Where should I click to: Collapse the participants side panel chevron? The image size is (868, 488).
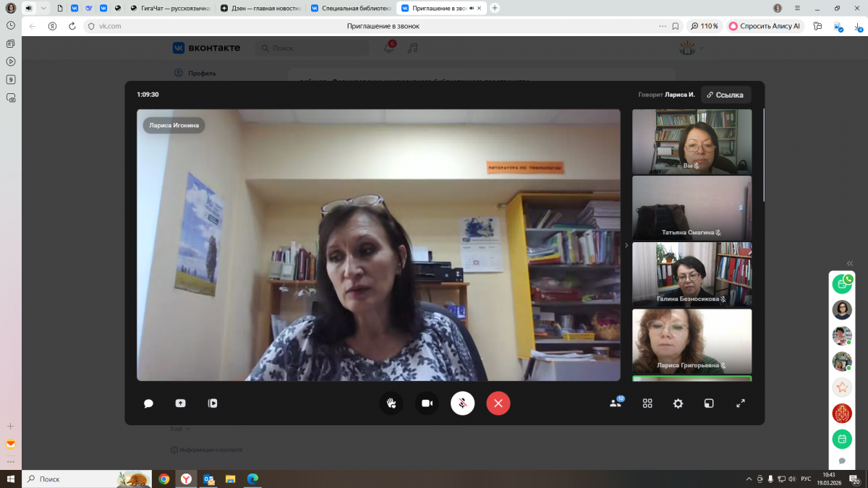626,245
